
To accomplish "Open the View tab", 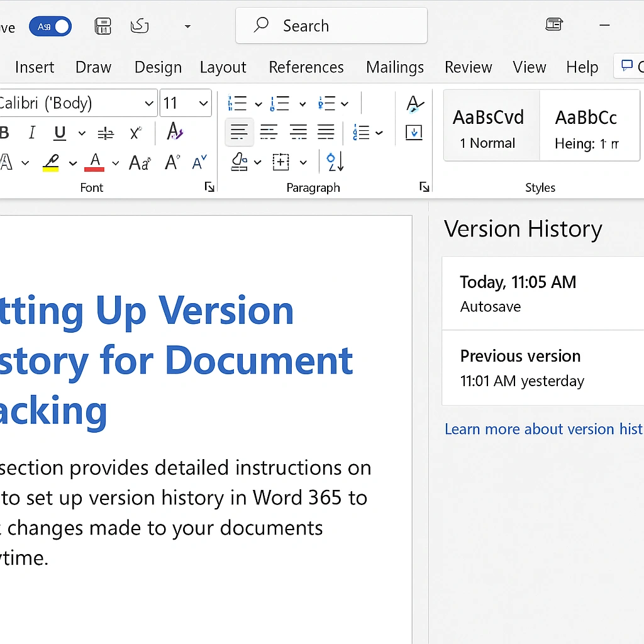I will [530, 67].
